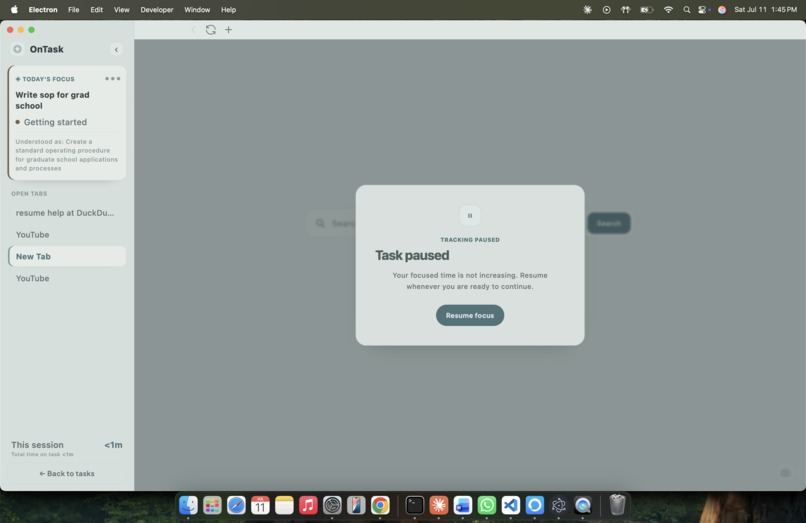Click the Resume focus button
This screenshot has height=523, width=806.
point(470,315)
